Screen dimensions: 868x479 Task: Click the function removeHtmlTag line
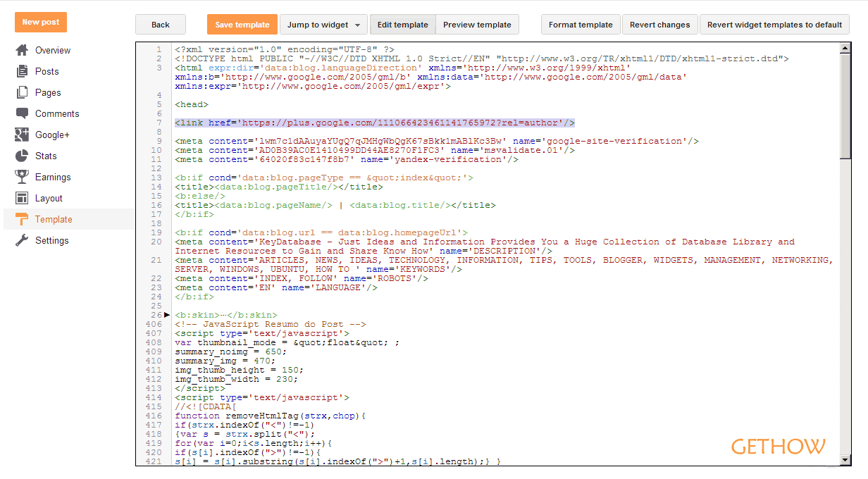271,416
